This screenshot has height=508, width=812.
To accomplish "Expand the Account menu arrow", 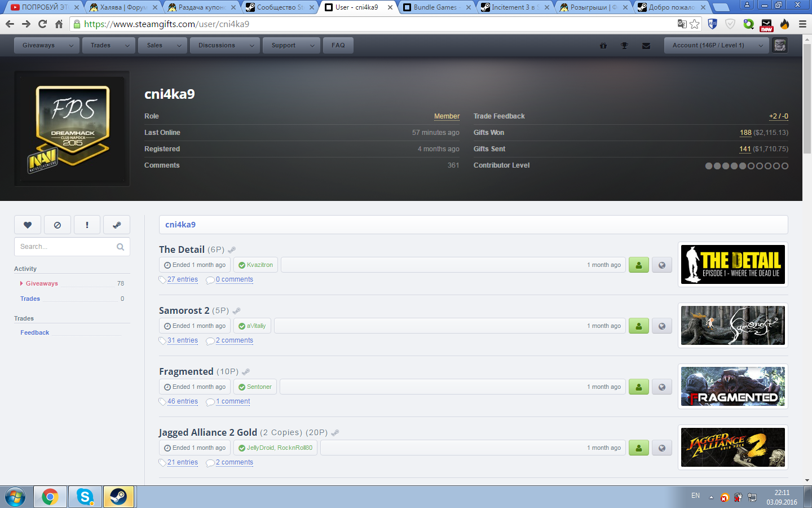I will [761, 46].
